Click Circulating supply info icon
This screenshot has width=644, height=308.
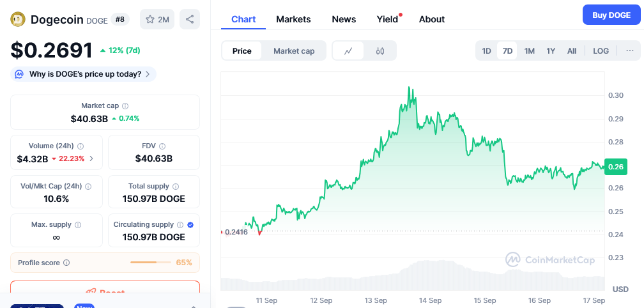(x=180, y=225)
